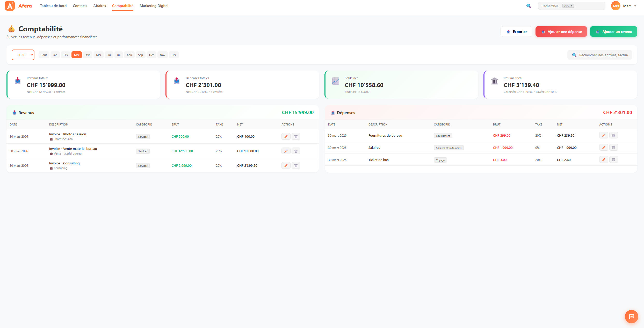Delete the Ticket de bus expense
644x328 pixels.
coord(613,160)
